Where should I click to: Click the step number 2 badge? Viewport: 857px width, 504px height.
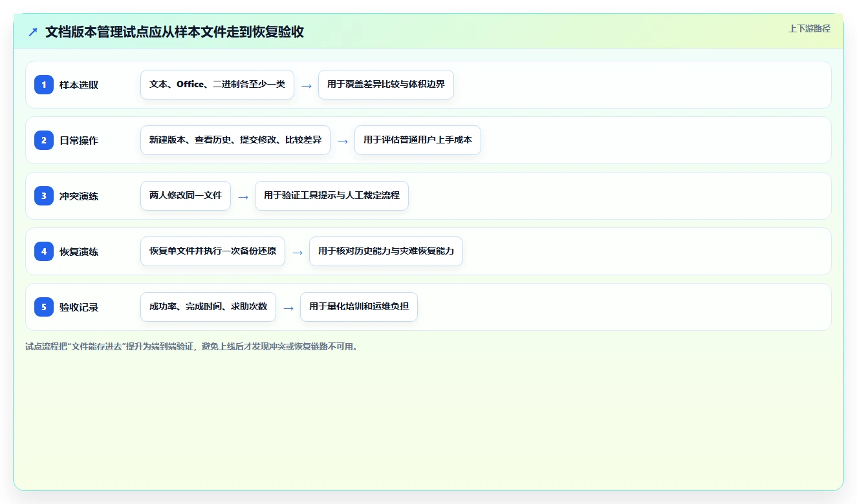coord(44,140)
